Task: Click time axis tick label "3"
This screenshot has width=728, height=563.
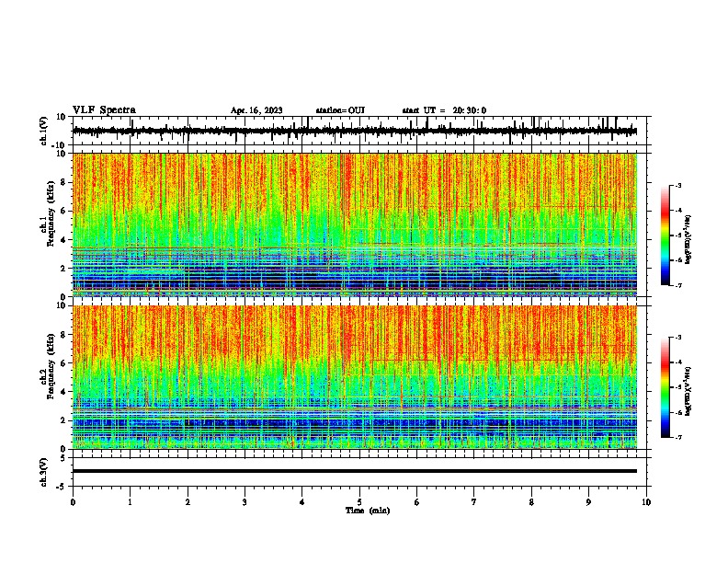Action: tap(245, 502)
